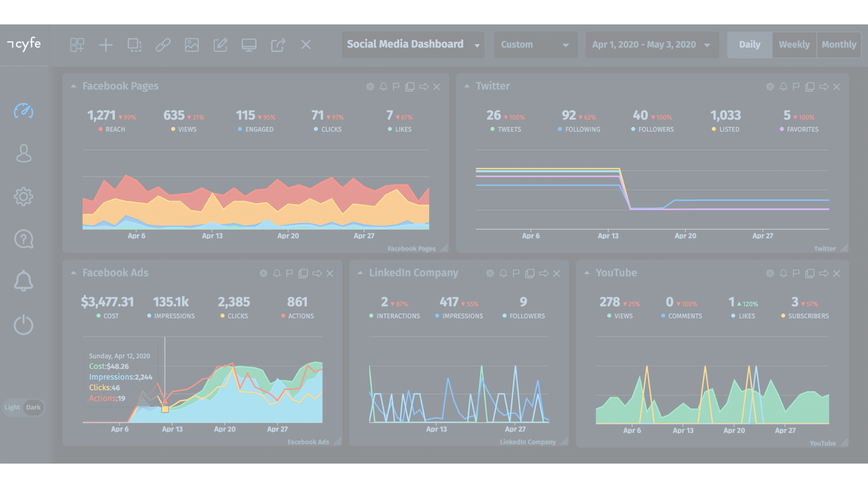Click Facebook Pages widget resize handle
Viewport: 868px width, 488px height.
[444, 248]
